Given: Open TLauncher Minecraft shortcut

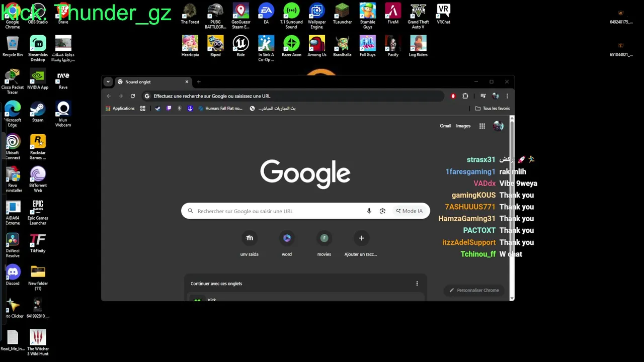Looking at the screenshot, I should click(342, 14).
